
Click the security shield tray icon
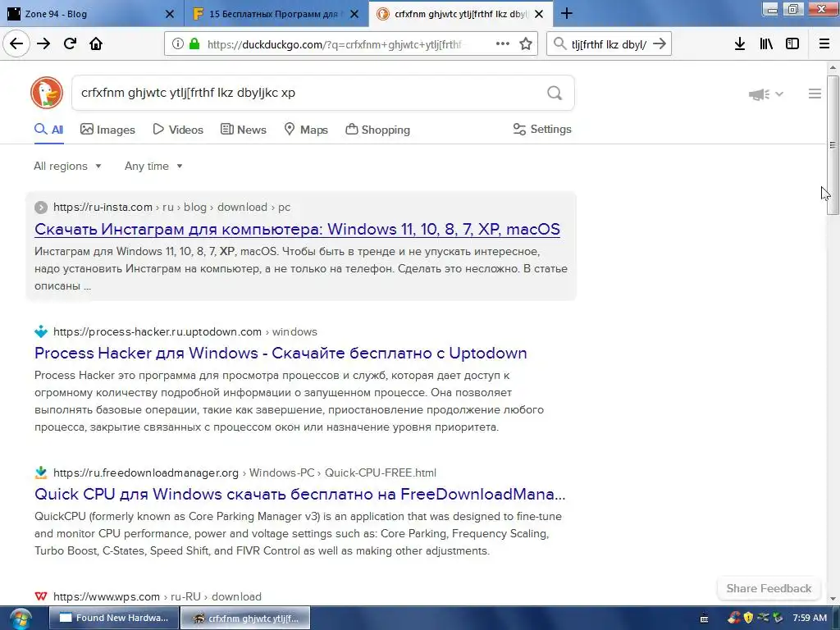coord(748,619)
